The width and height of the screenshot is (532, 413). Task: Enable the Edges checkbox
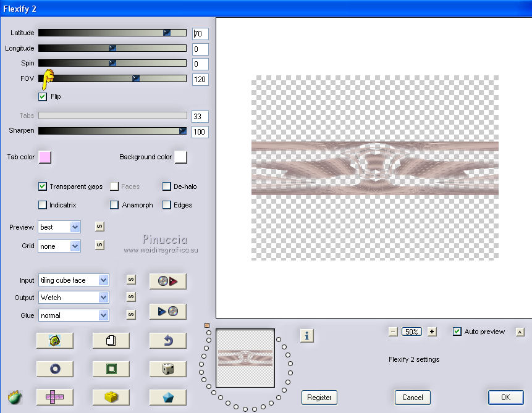167,205
